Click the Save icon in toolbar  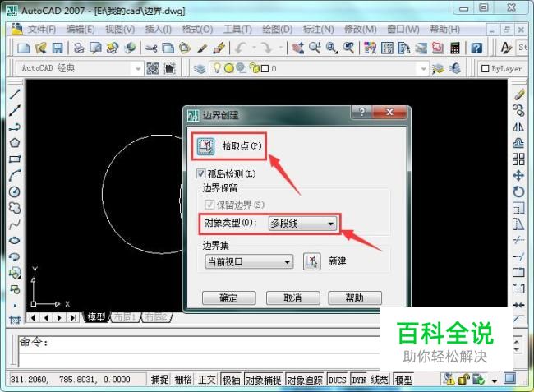(58, 48)
